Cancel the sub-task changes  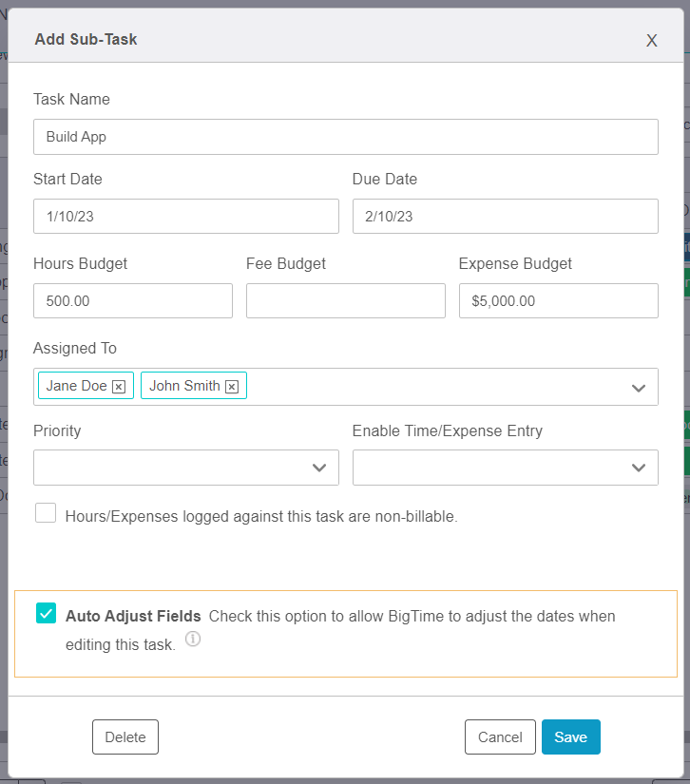point(500,736)
